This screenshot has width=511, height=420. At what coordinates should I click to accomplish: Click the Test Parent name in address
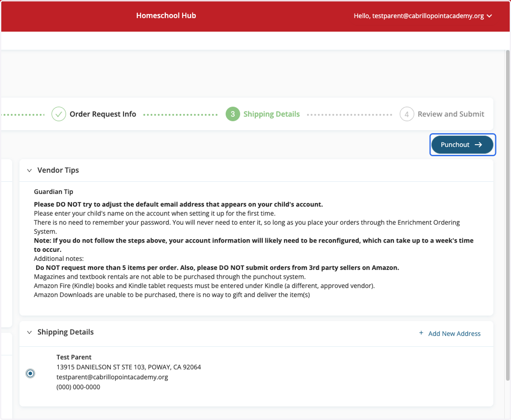(74, 357)
